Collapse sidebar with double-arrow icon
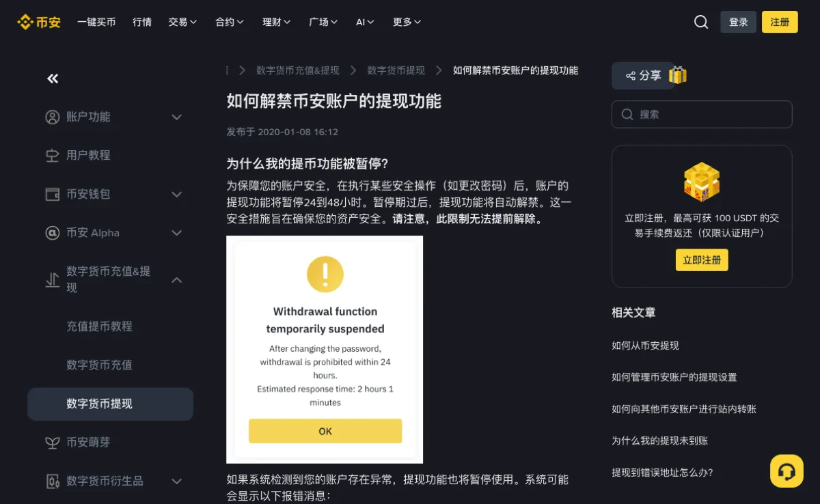Image resolution: width=820 pixels, height=504 pixels. [53, 79]
